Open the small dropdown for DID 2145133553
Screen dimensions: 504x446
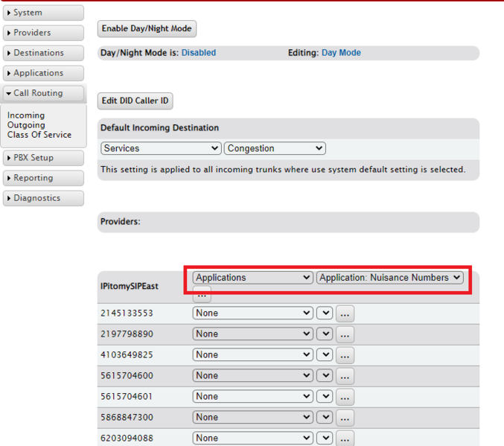(x=325, y=313)
